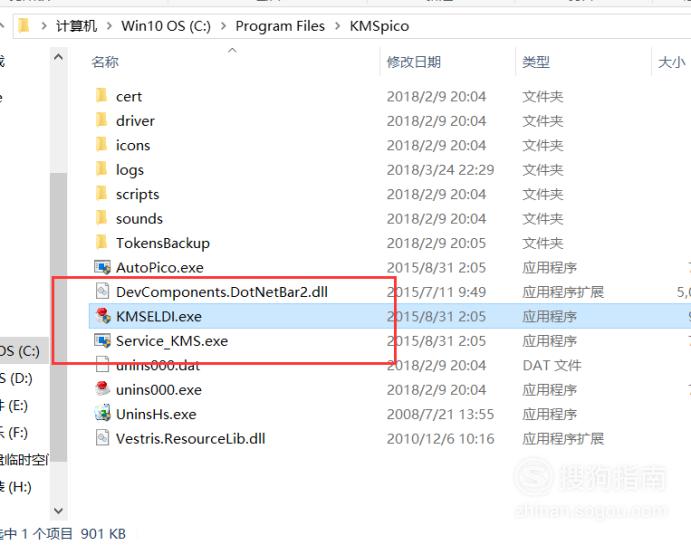This screenshot has height=545, width=691.
Task: Select the file name AutoPico.exe
Action: point(160,267)
